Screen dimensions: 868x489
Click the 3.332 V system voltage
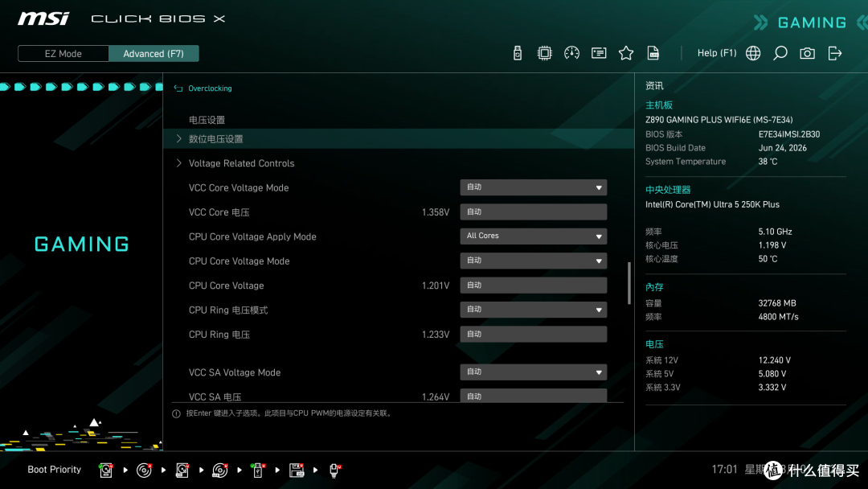[772, 387]
